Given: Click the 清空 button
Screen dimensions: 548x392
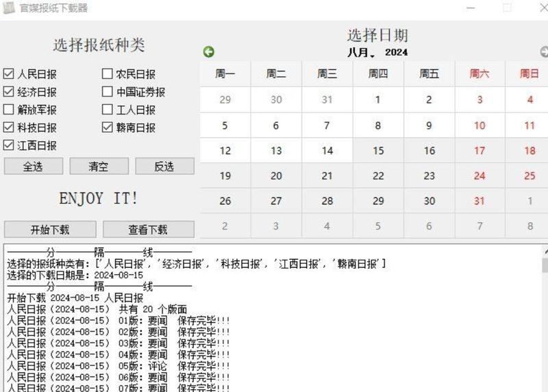Looking at the screenshot, I should coord(99,166).
